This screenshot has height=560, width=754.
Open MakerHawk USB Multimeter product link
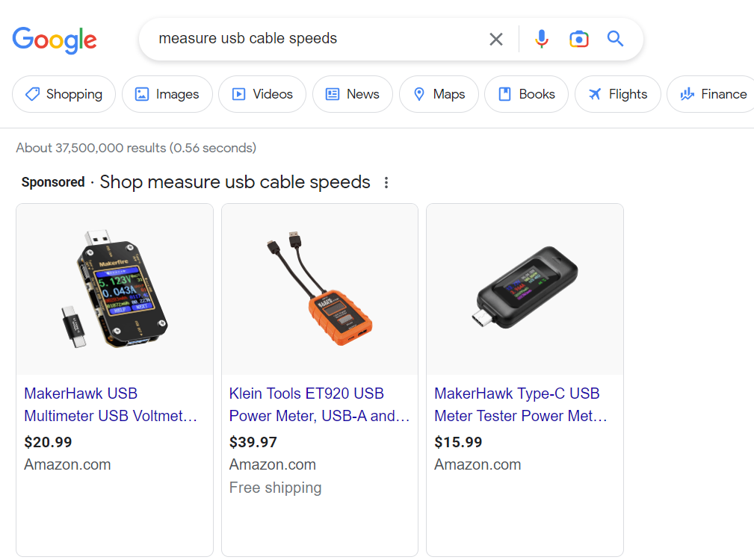coord(111,404)
